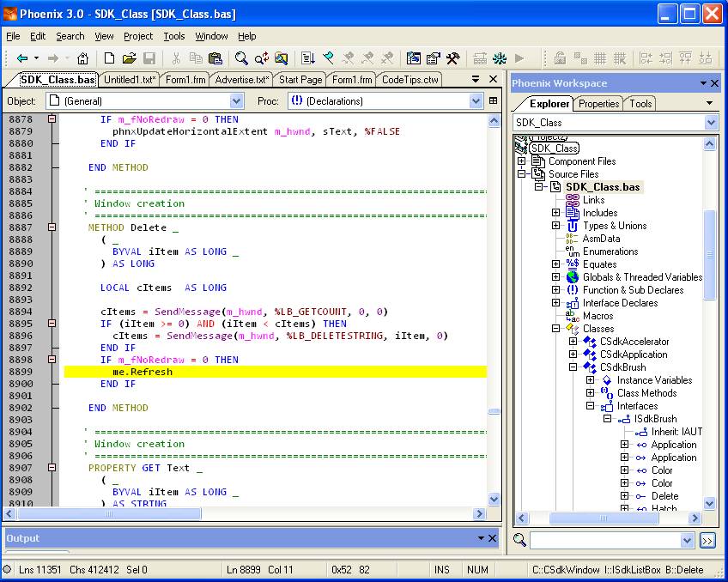
Task: Click the open folder toolbar icon
Action: pos(129,58)
